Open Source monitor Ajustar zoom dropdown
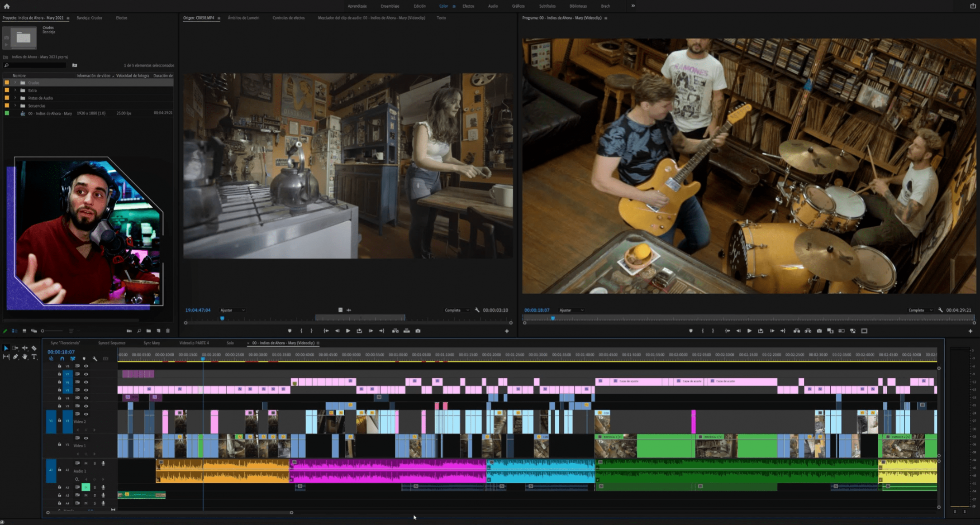Screen dimensions: 980x525 [233, 310]
